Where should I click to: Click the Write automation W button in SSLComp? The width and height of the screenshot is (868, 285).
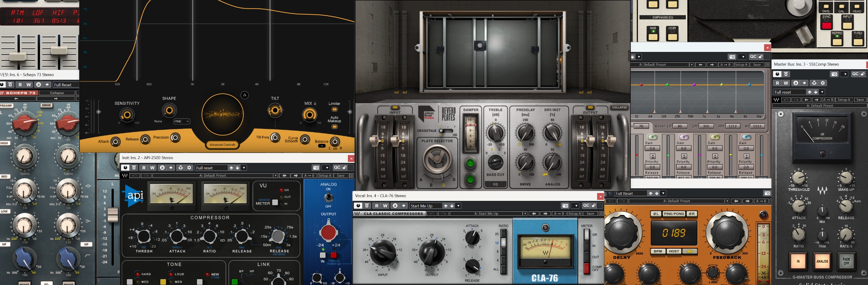point(786,83)
